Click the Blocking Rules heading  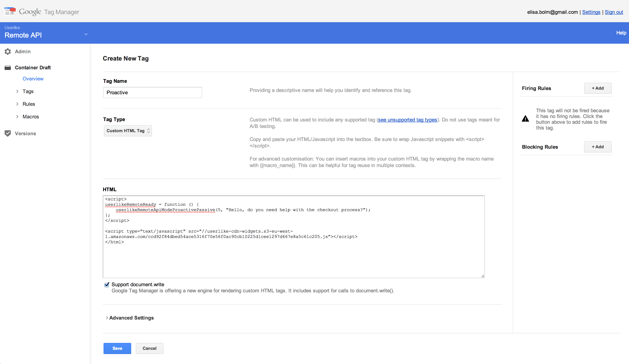click(x=540, y=147)
